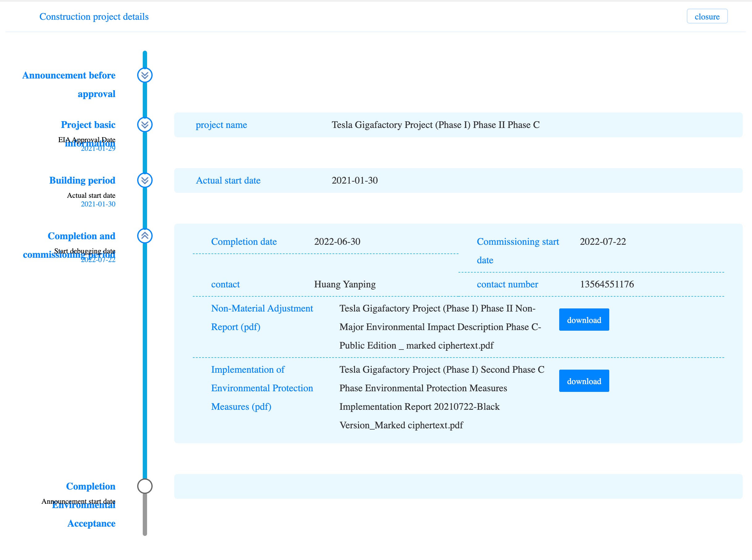752x560 pixels.
Task: Collapse the Completion and commissioning period section
Action: [x=145, y=235]
